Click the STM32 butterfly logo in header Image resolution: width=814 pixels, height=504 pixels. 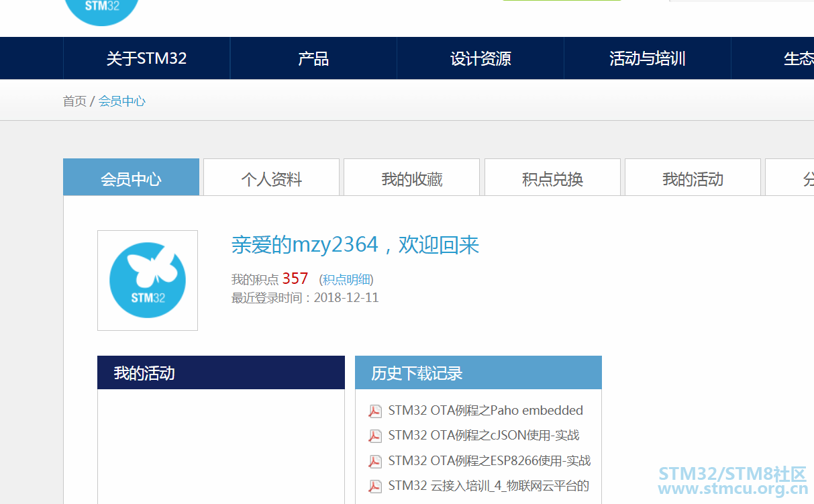tap(103, 11)
